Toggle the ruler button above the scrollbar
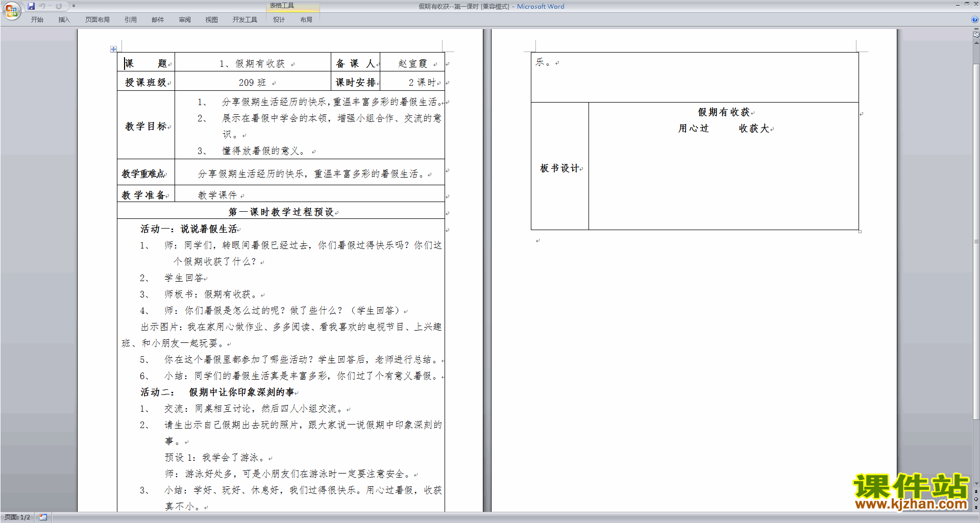The image size is (980, 523). click(x=976, y=35)
